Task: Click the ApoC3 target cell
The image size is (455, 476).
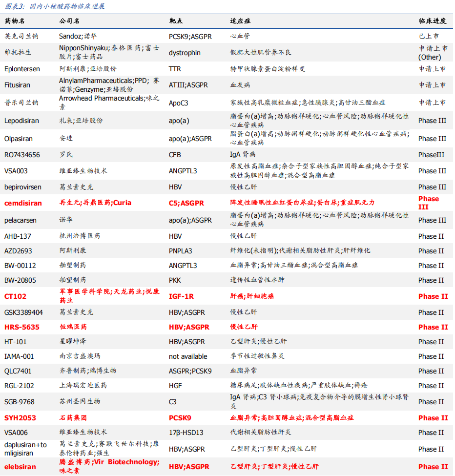Action: [179, 103]
